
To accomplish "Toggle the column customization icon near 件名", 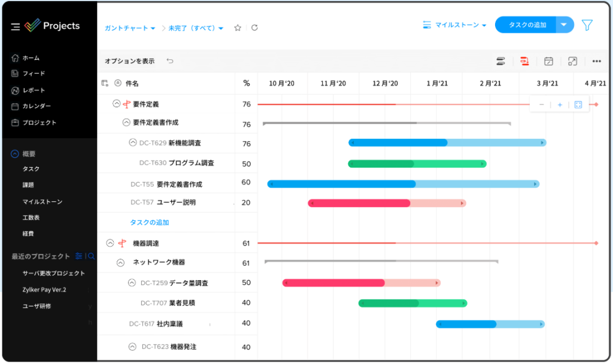I will point(105,84).
